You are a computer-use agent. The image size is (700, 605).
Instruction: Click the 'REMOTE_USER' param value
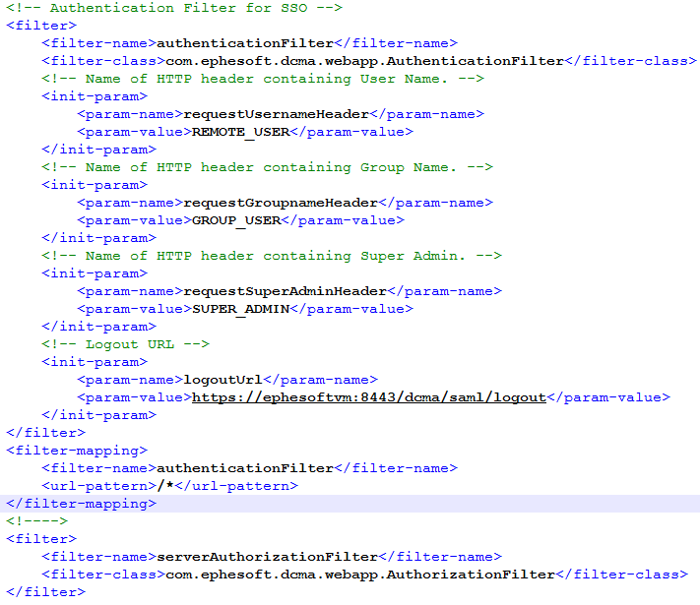pos(240,132)
